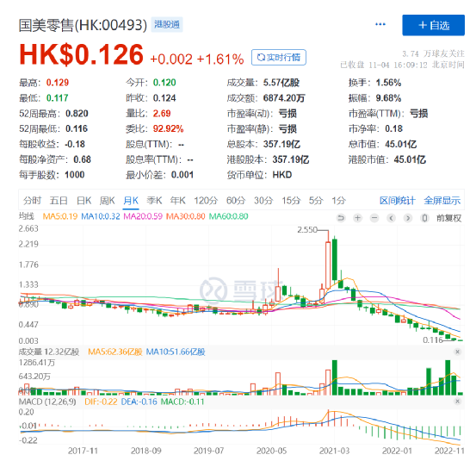Open 全屏显示 fullscreen link
This screenshot has height=461, width=476.
point(442,201)
